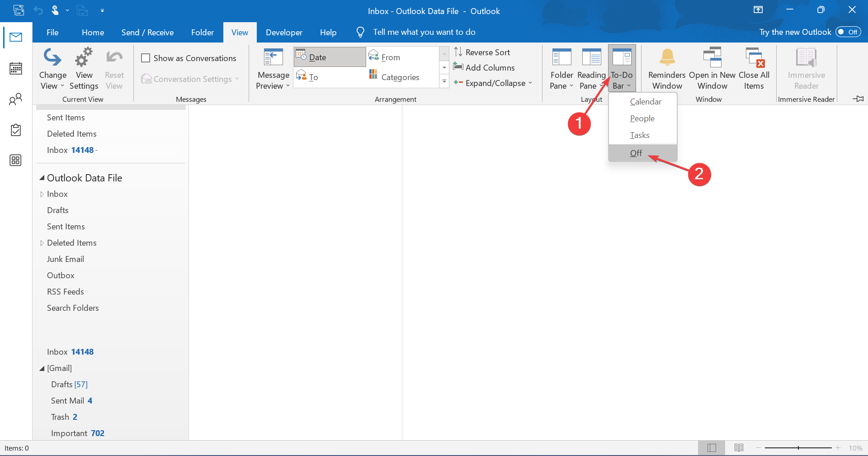Click Open in New Window
The image size is (868, 456).
[712, 69]
